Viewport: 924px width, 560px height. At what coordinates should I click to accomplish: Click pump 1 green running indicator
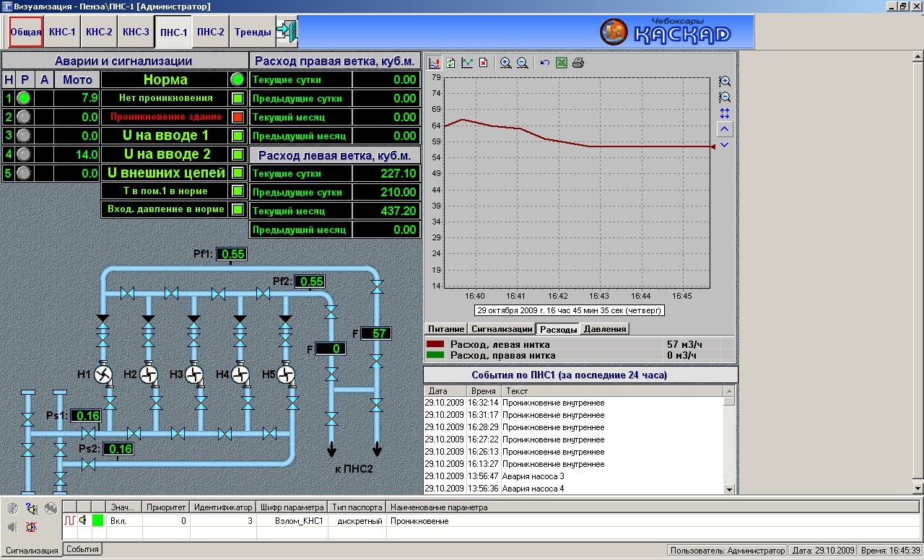pos(24,98)
